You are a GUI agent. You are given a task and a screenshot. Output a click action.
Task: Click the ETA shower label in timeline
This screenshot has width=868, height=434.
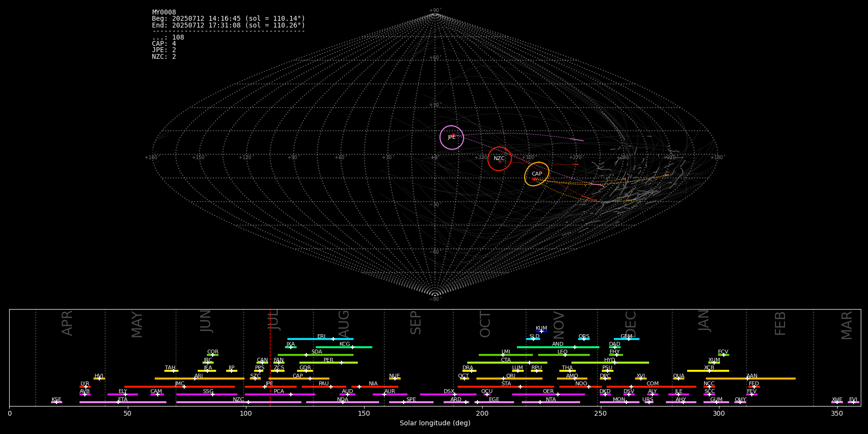(x=123, y=400)
